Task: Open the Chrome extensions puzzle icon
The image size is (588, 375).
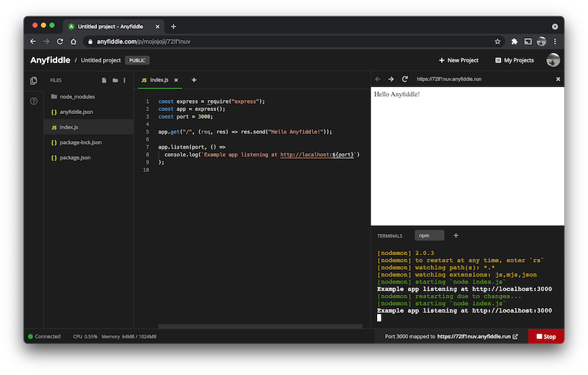Action: (x=514, y=42)
